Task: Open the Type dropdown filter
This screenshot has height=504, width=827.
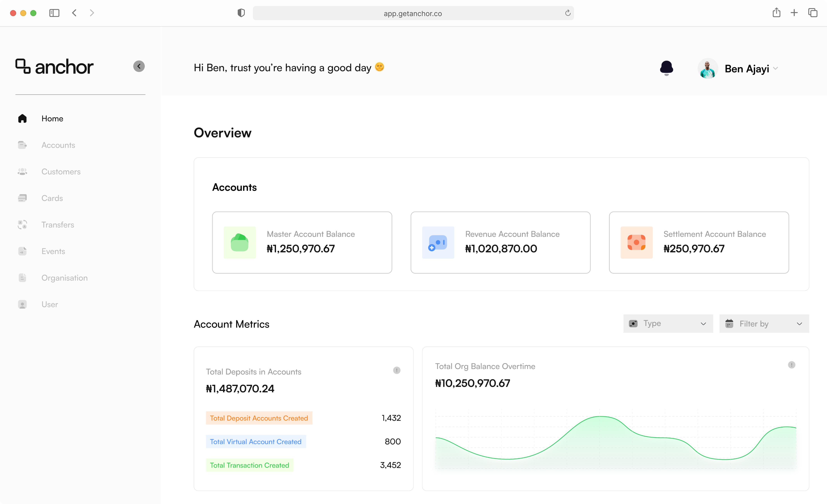Action: click(x=668, y=324)
